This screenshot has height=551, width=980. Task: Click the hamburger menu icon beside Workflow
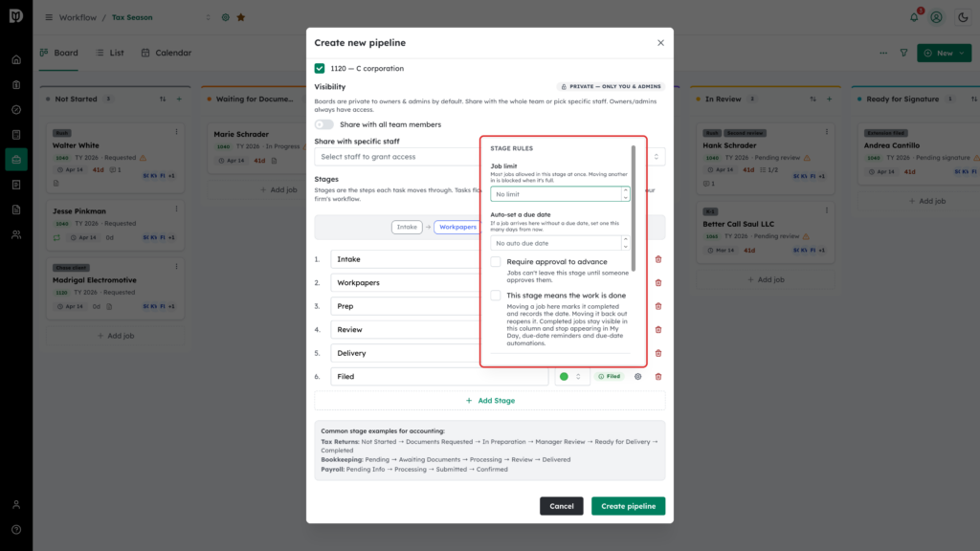pyautogui.click(x=49, y=17)
